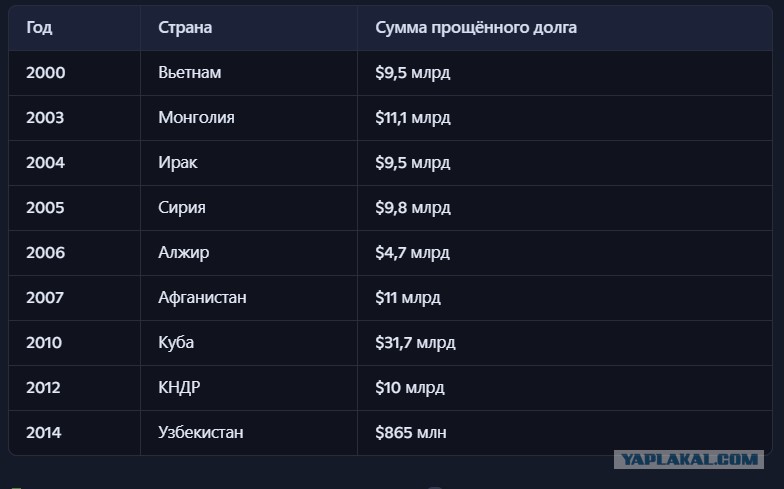Click the "Год" column header
Image resolution: width=784 pixels, height=489 pixels.
(39, 28)
